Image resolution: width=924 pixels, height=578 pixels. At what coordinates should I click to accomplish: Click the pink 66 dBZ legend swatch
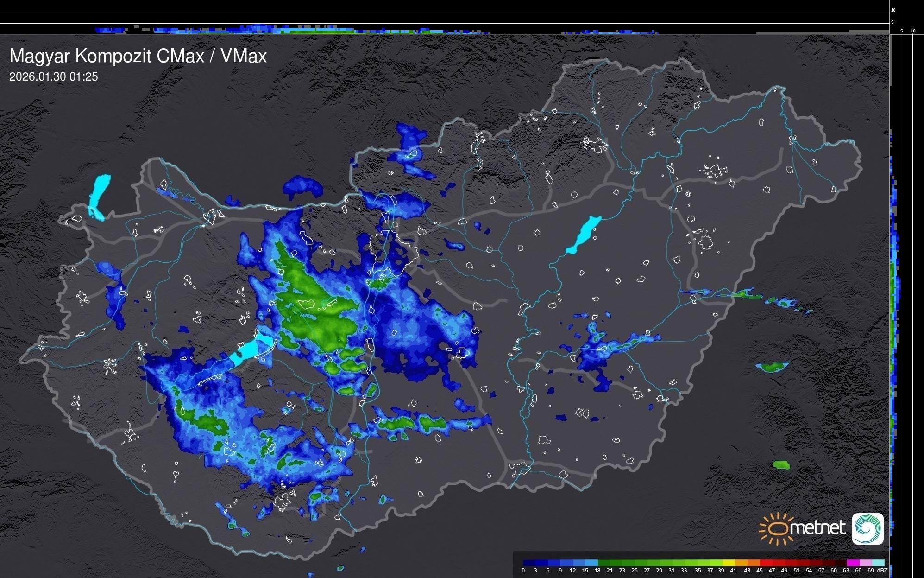(865, 563)
